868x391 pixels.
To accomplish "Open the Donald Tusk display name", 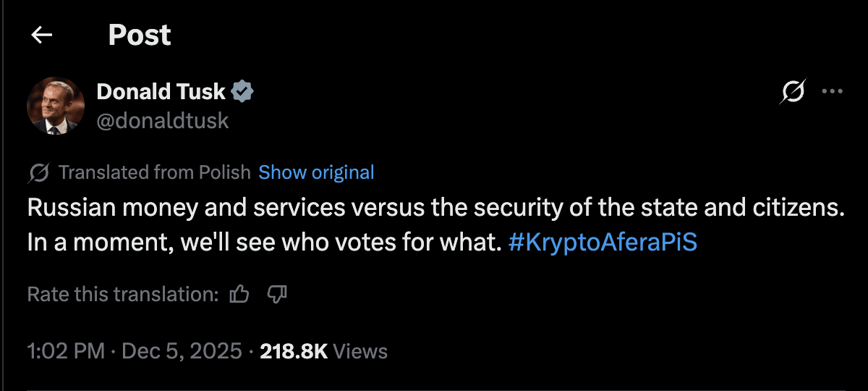I will click(x=161, y=92).
